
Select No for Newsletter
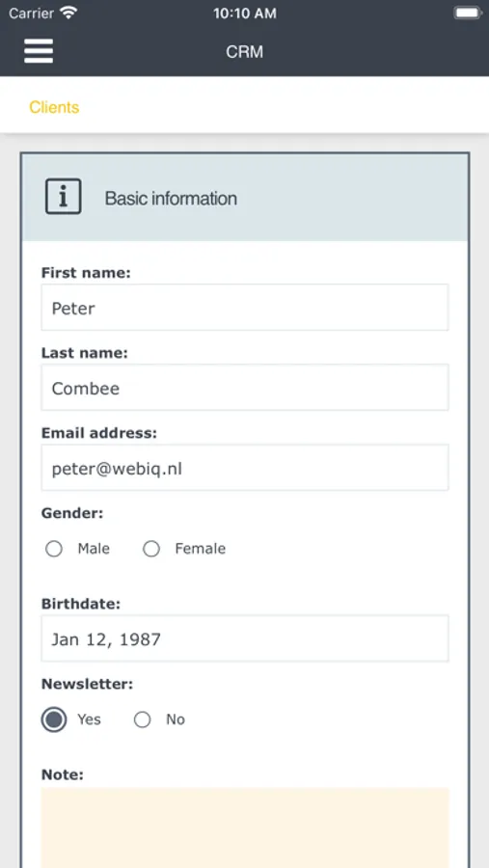(x=143, y=719)
